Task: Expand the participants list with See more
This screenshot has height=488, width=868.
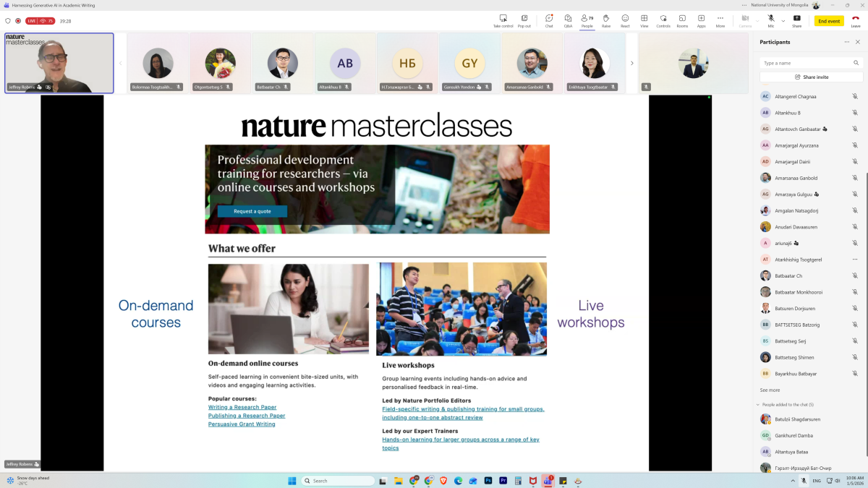Action: (770, 390)
